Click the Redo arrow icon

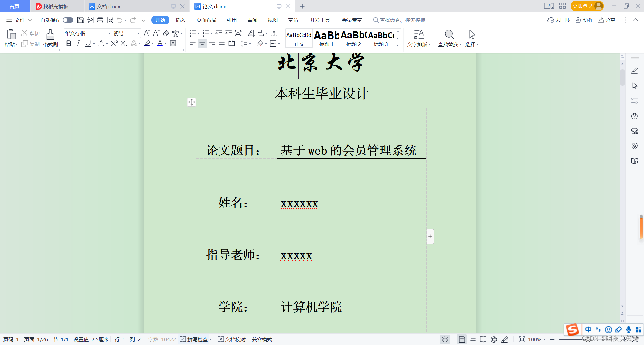tap(133, 20)
